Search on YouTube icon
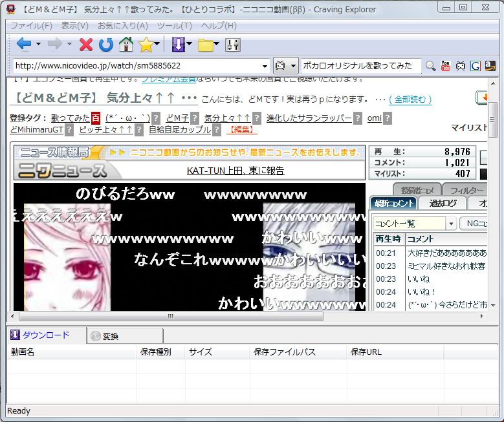504x422 pixels. point(446,66)
